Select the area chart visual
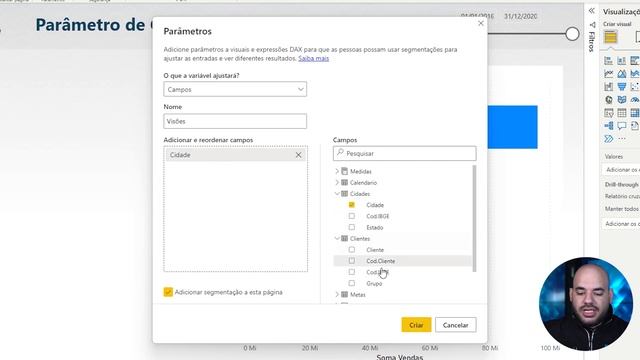Image resolution: width=640 pixels, height=360 pixels. pyautogui.click(x=622, y=74)
